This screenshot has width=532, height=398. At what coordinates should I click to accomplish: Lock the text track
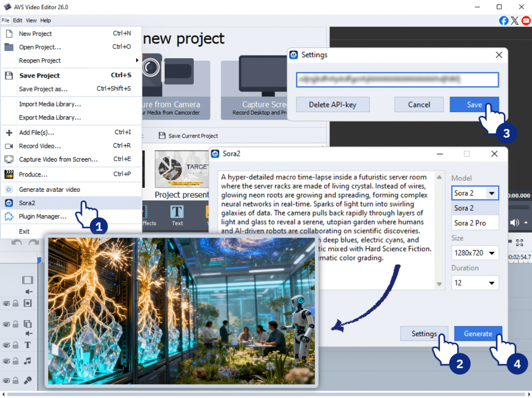[16, 345]
